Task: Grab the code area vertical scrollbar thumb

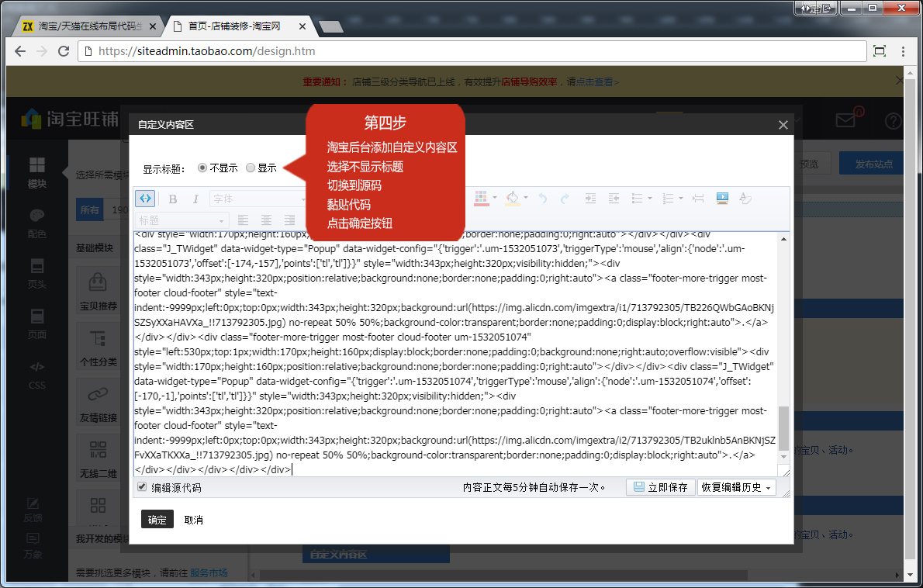Action: point(783,428)
